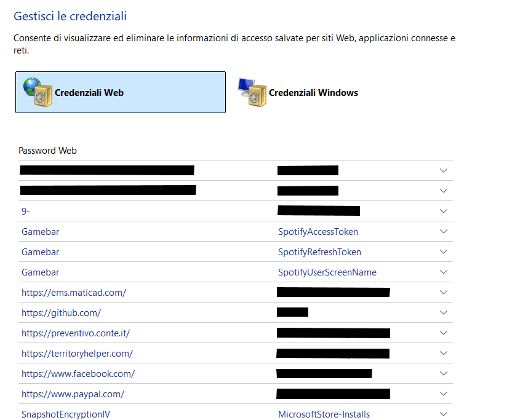Image resolution: width=515 pixels, height=420 pixels.
Task: Expand the facebook.com entry chevron
Action: pos(444,374)
